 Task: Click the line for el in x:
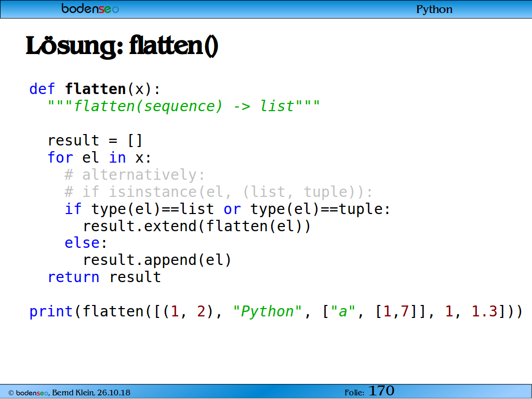[x=99, y=158]
